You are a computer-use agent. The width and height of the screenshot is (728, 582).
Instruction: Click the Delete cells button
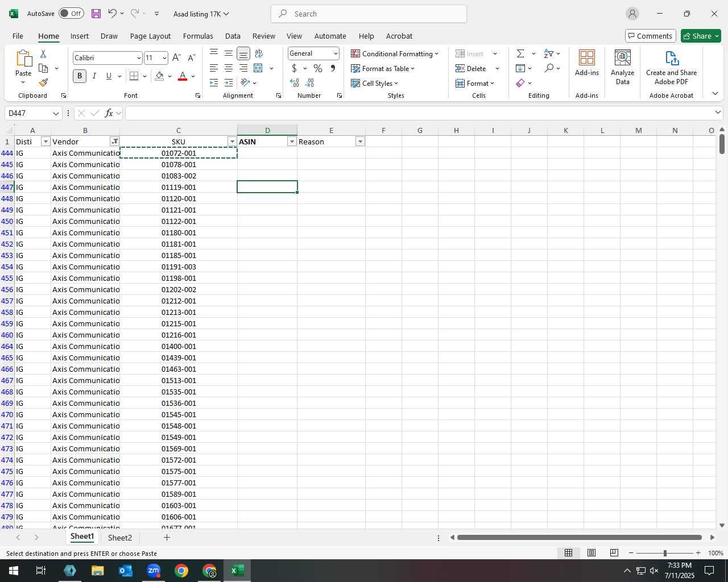[471, 68]
